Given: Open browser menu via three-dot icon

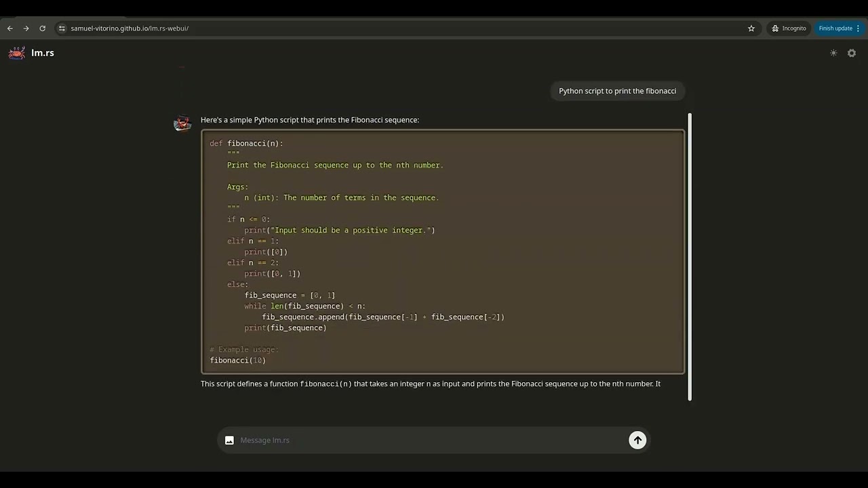Looking at the screenshot, I should click(858, 28).
